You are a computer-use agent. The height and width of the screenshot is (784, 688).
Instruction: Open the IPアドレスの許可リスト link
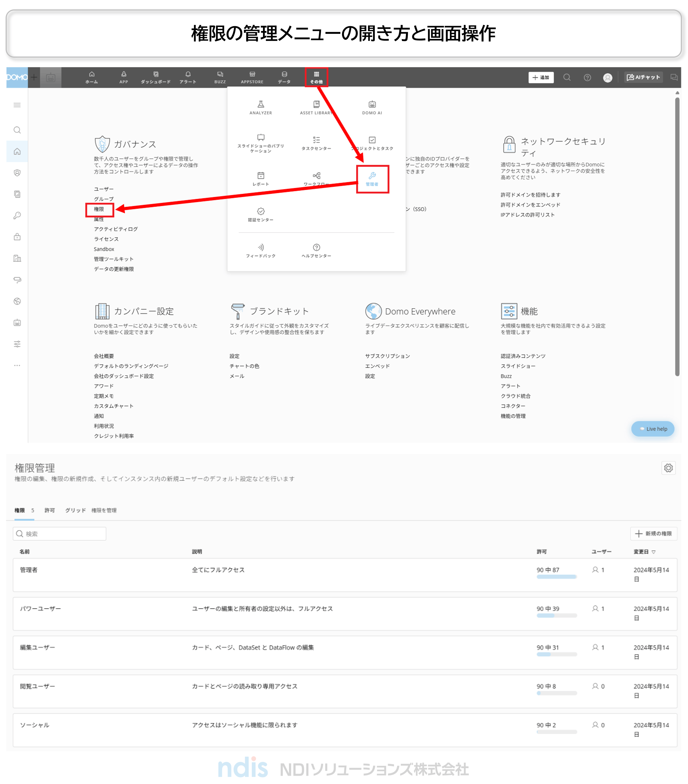(527, 215)
